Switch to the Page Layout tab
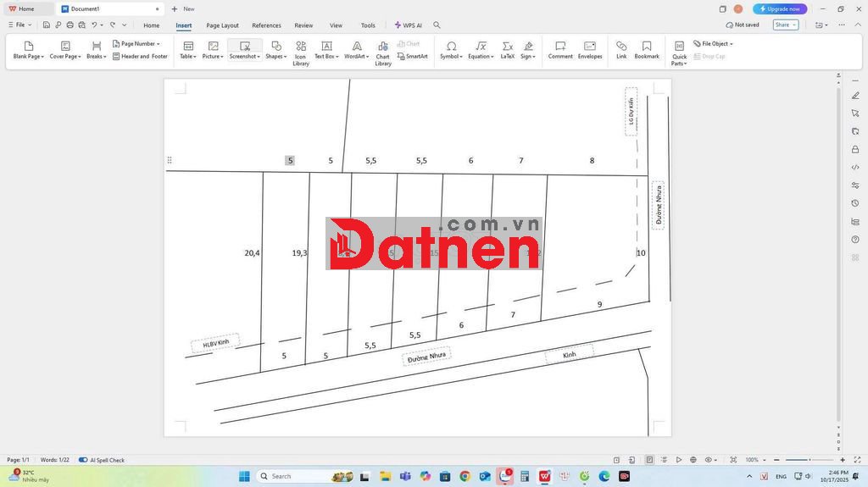This screenshot has width=868, height=487. click(222, 25)
